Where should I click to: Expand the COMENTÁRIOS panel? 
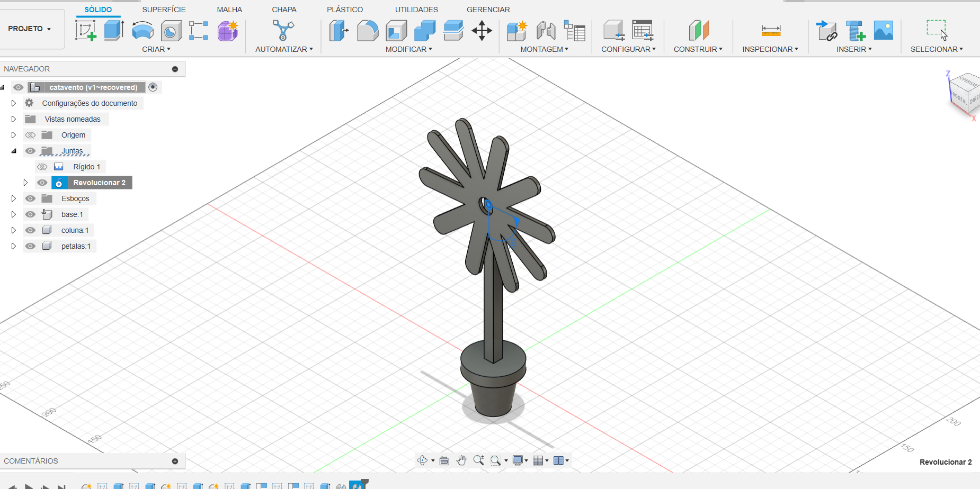tap(175, 461)
